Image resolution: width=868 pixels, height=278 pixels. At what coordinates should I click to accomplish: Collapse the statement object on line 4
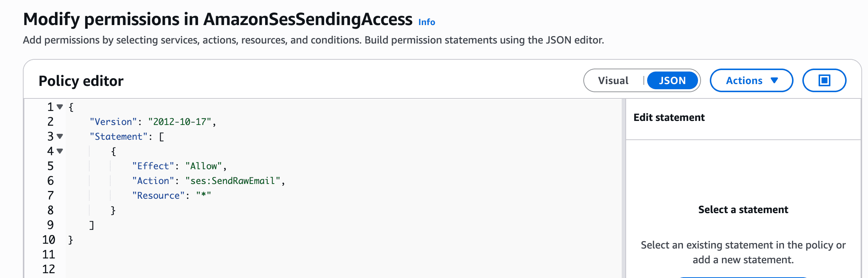point(60,151)
